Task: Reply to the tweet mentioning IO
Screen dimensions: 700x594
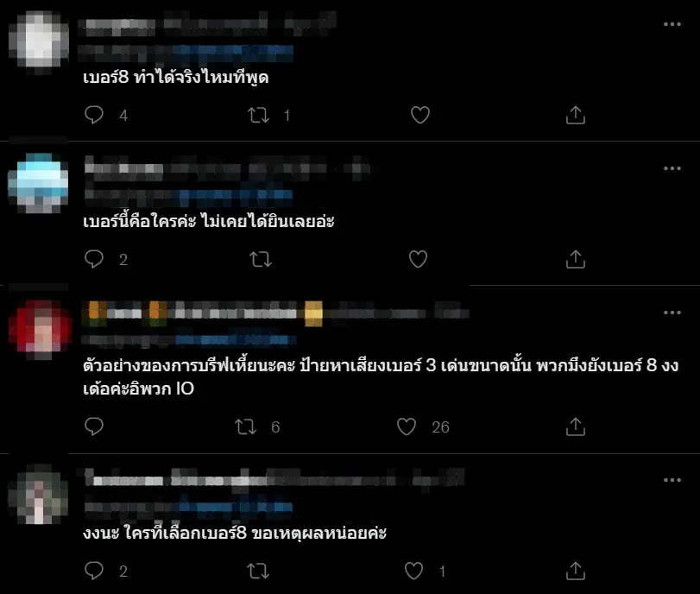Action: (94, 427)
